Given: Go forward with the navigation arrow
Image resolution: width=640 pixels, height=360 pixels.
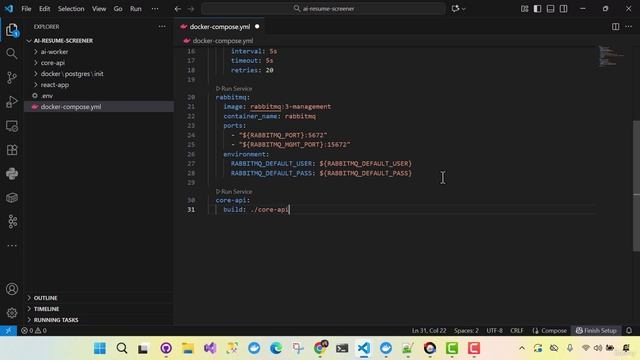Looking at the screenshot, I should pos(191,9).
